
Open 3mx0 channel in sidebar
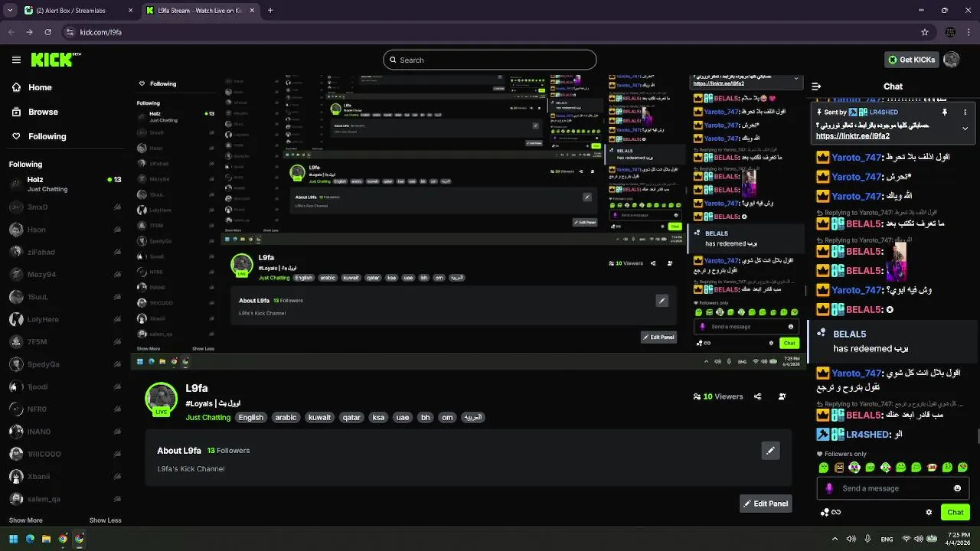click(64, 207)
